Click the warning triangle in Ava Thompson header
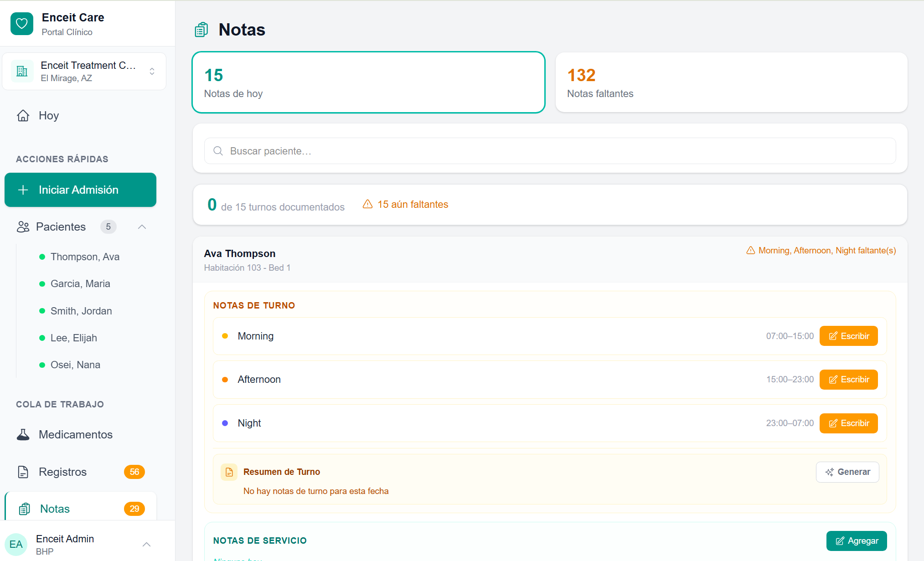Viewport: 924px width, 561px height. tap(751, 250)
